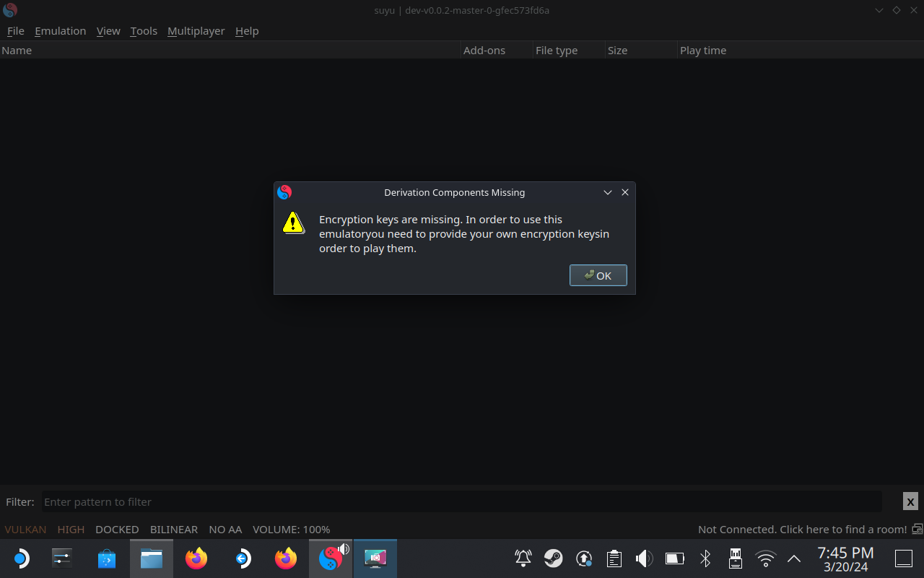The image size is (924, 578).
Task: Launch the Discover store from the taskbar
Action: click(107, 558)
